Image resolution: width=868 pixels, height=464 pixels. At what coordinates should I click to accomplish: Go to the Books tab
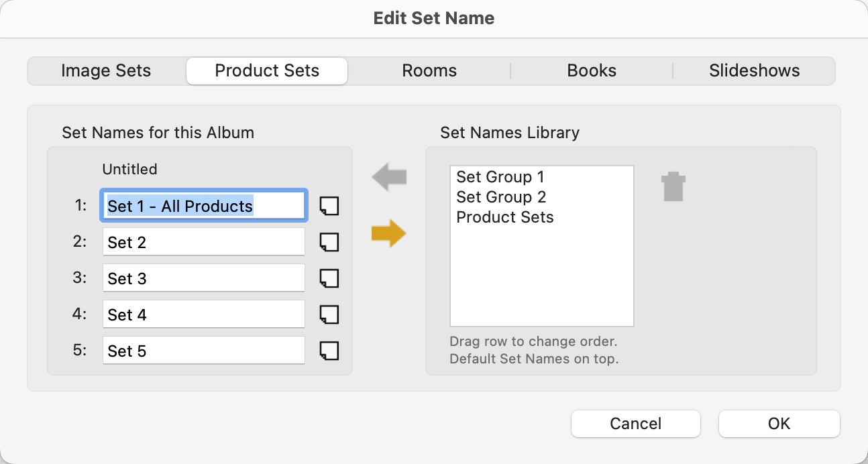point(592,71)
